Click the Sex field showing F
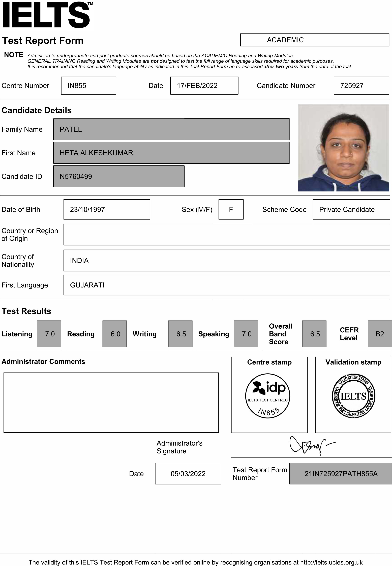The image size is (392, 566). (231, 210)
